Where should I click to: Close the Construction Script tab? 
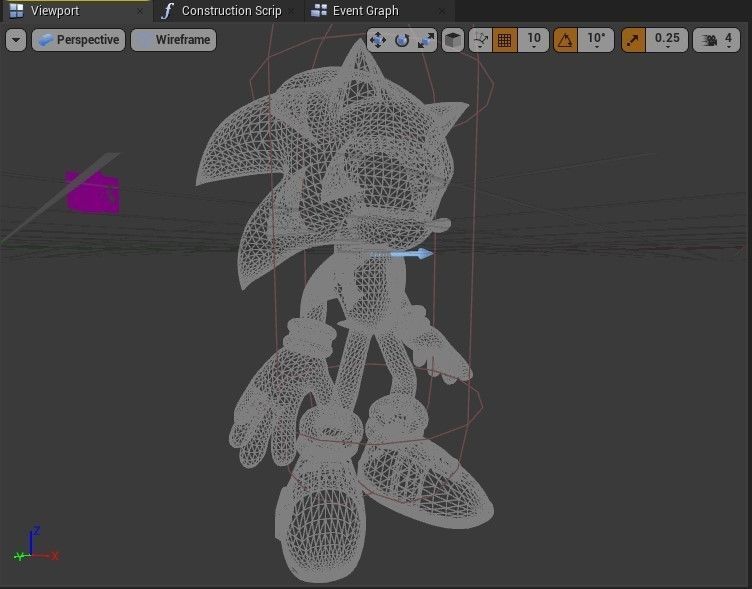(x=291, y=11)
